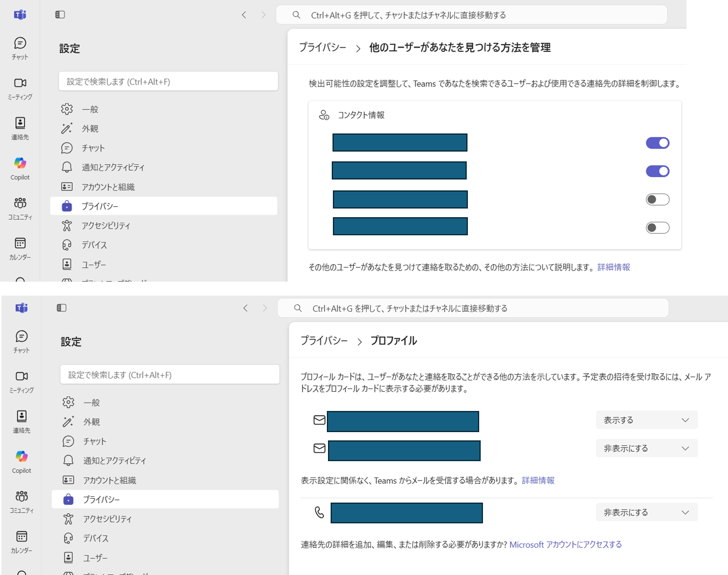Launch Copilot from the rail in the プロファイル window

click(21, 462)
